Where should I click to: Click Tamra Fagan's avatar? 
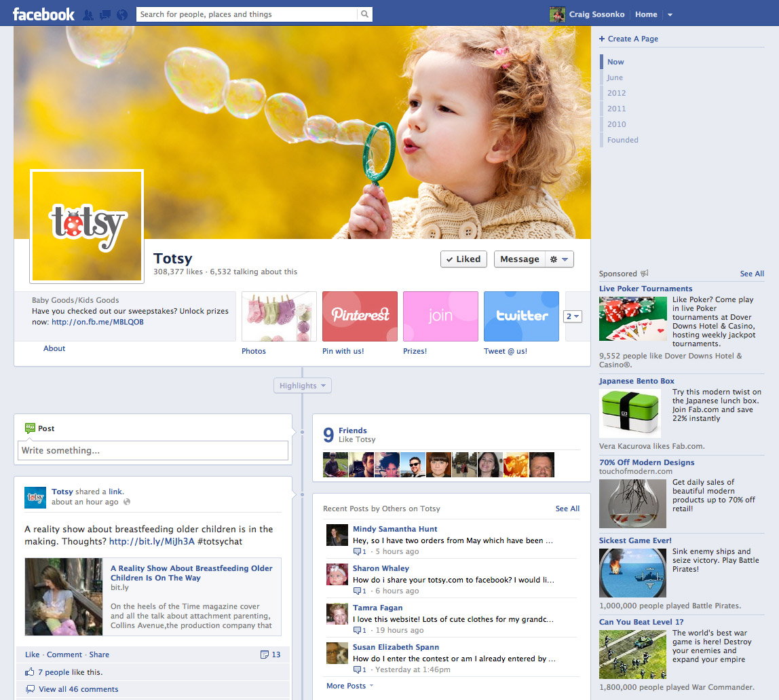click(337, 614)
